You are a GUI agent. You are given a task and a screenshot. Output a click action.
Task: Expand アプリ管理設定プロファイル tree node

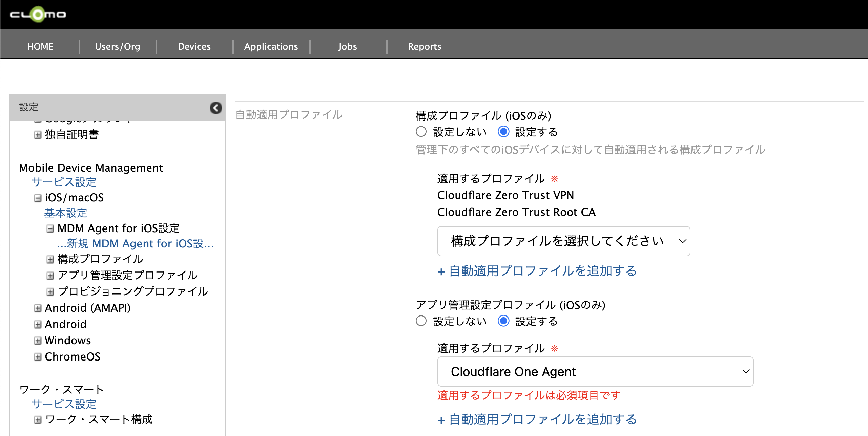(x=50, y=276)
